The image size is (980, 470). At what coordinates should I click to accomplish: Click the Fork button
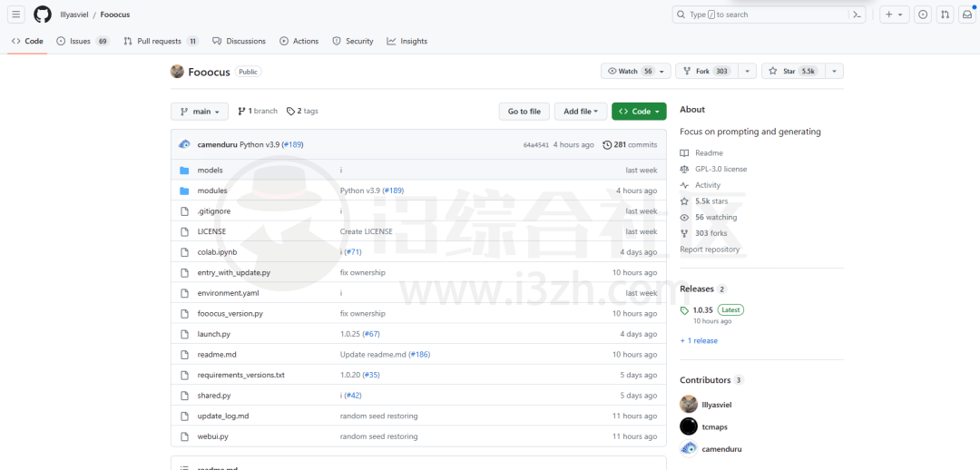point(707,72)
